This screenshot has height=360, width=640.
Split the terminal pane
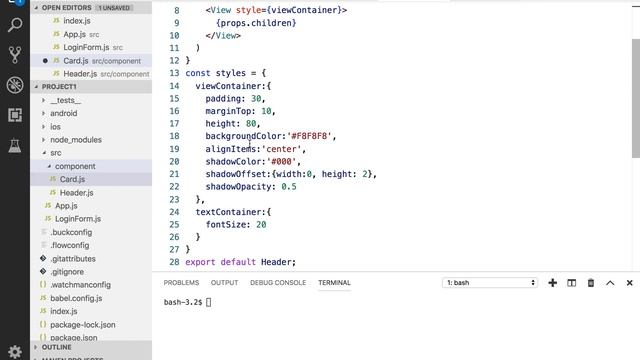click(571, 283)
